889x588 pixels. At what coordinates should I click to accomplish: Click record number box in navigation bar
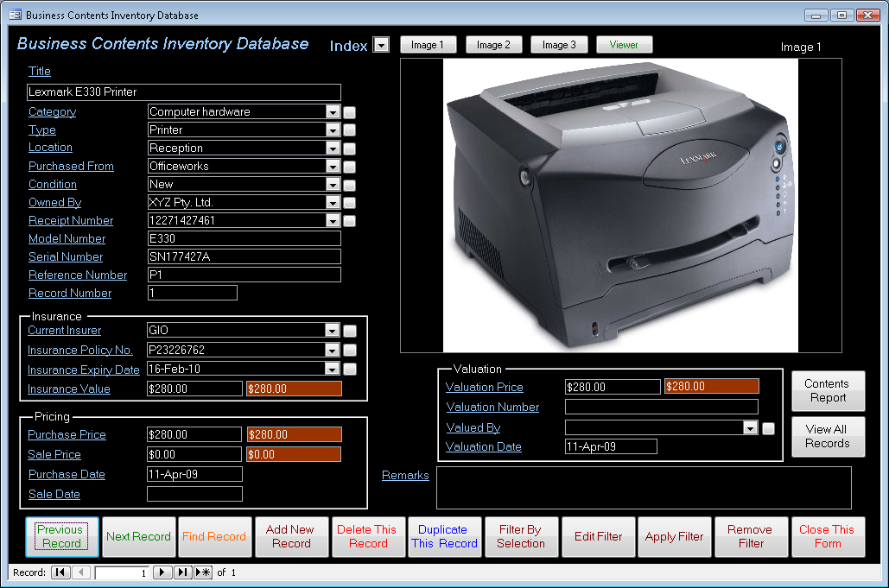[122, 572]
